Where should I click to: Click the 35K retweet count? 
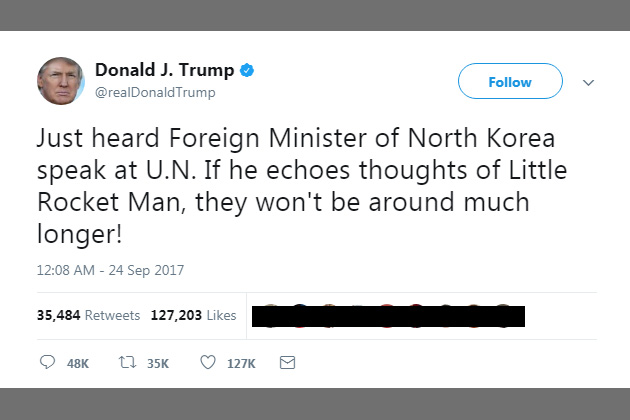158,364
